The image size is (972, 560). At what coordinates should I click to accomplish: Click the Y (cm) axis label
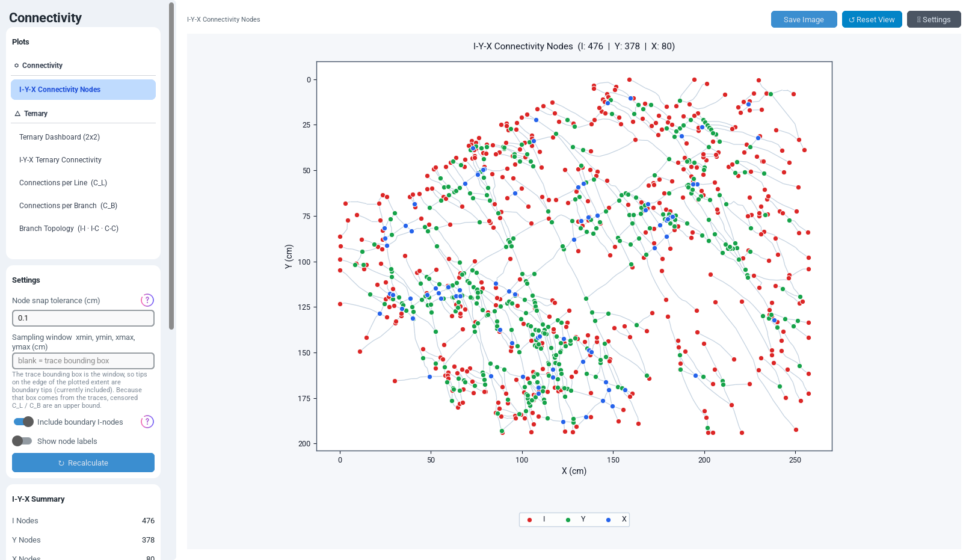click(289, 256)
